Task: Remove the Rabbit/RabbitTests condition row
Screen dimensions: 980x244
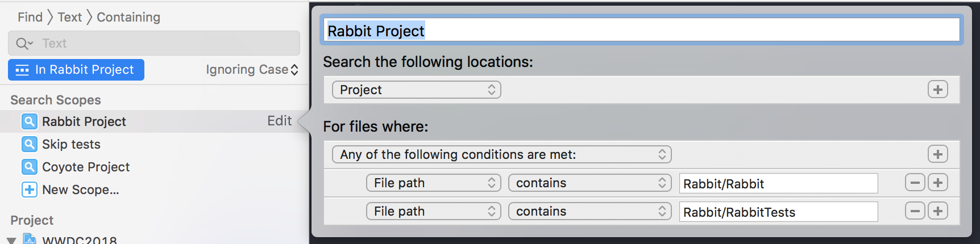Action: point(915,211)
